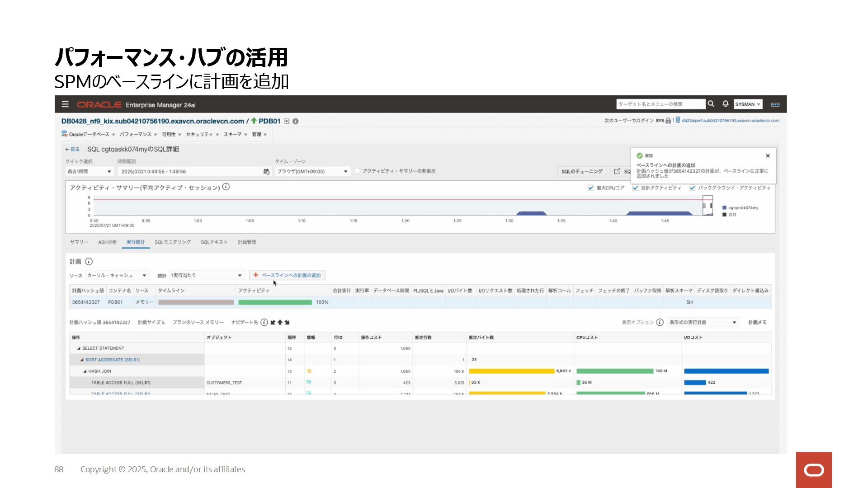Open 管理 menu
868x488 pixels.
(x=259, y=134)
